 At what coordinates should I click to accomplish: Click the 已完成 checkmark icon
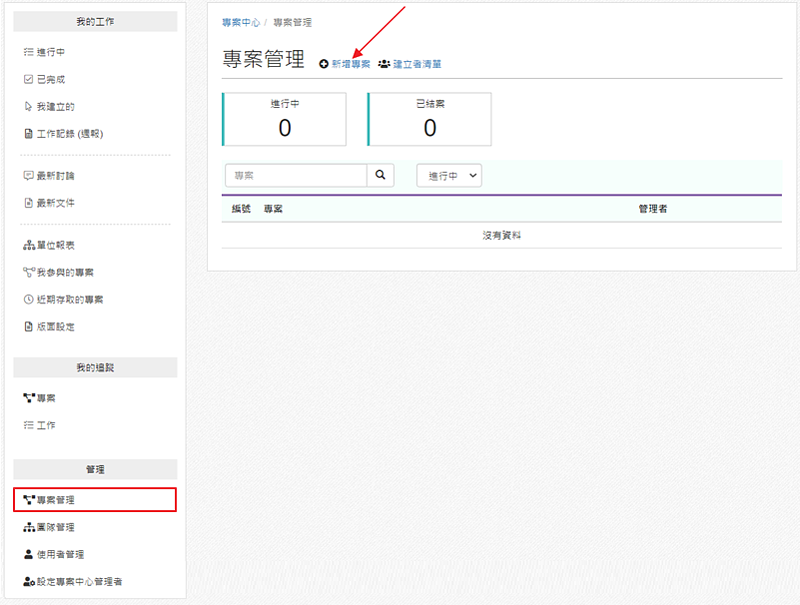pyautogui.click(x=28, y=79)
